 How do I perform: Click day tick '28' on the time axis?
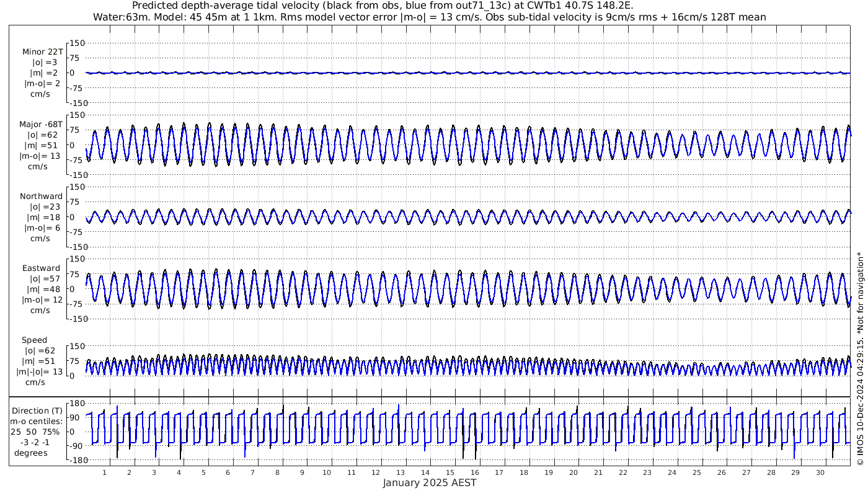771,472
